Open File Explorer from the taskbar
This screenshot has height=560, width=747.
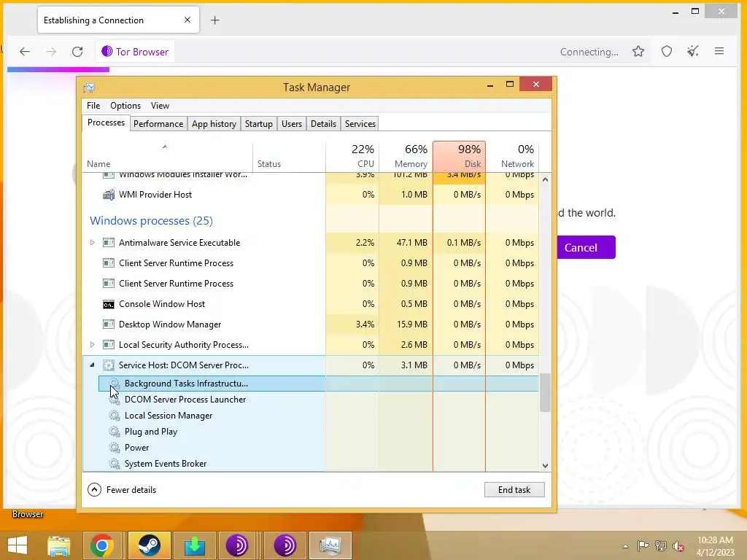click(58, 545)
